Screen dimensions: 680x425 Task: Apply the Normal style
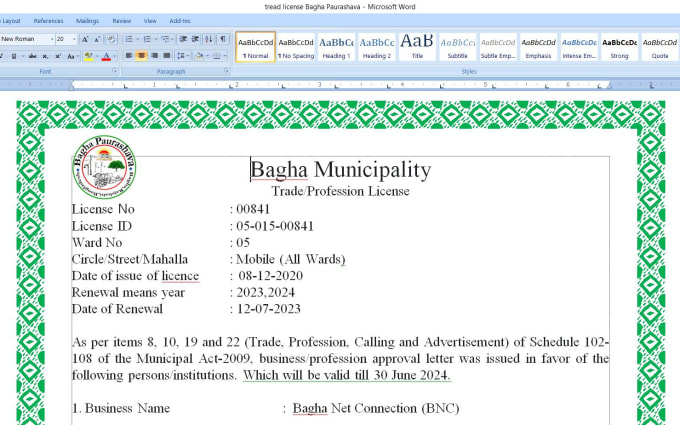tap(255, 47)
